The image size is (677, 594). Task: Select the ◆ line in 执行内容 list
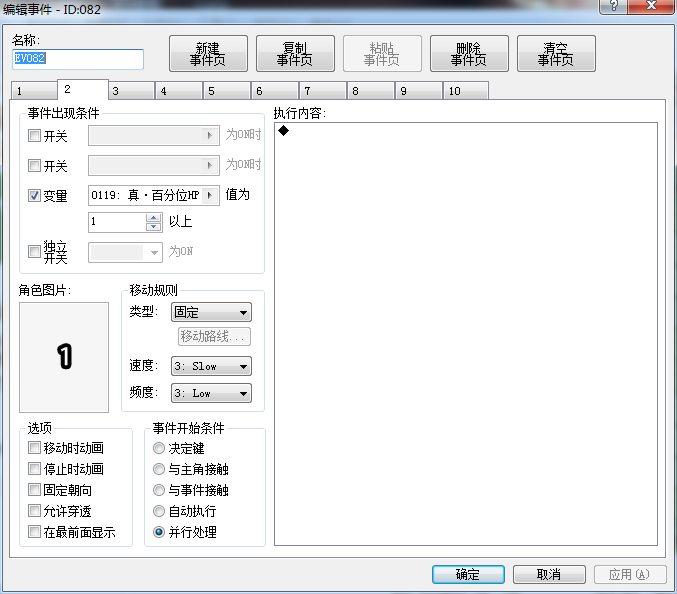[x=465, y=130]
